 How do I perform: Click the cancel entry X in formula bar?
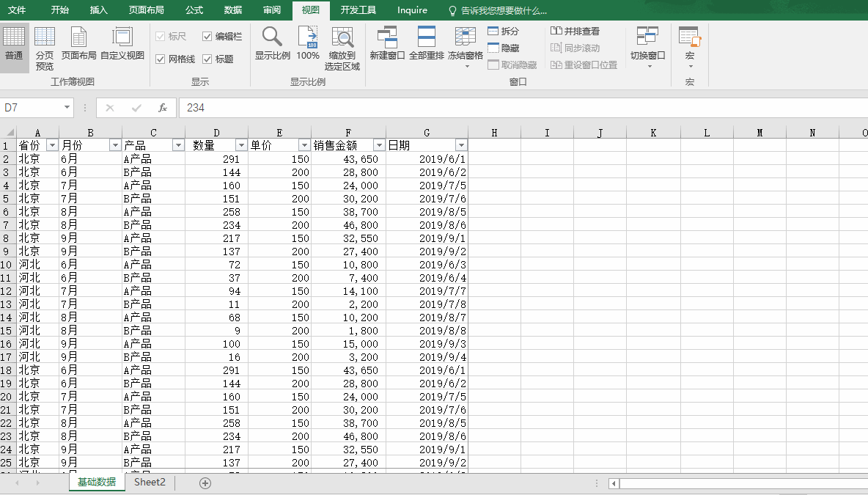tap(110, 108)
